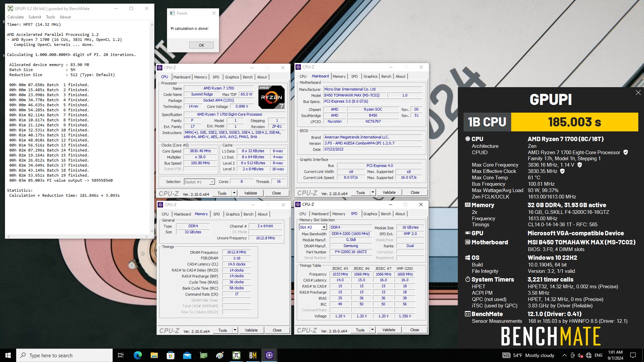Image resolution: width=644 pixels, height=362 pixels.
Task: Click the GPUPI window title icon
Action: click(x=10, y=8)
